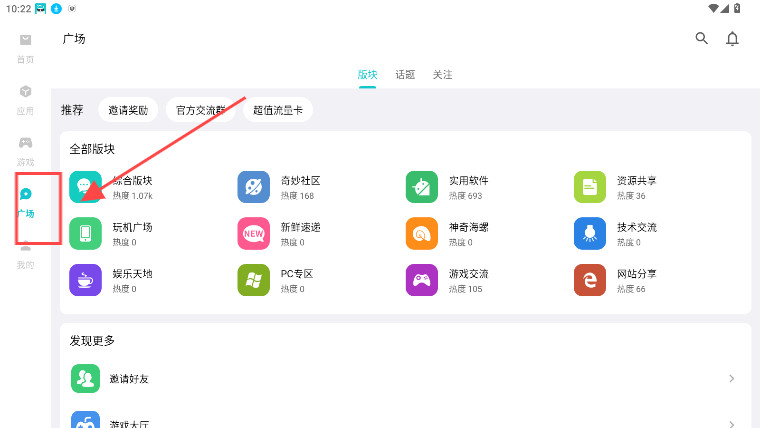Open the 资源共享 document icon
This screenshot has width=760, height=428.
590,187
